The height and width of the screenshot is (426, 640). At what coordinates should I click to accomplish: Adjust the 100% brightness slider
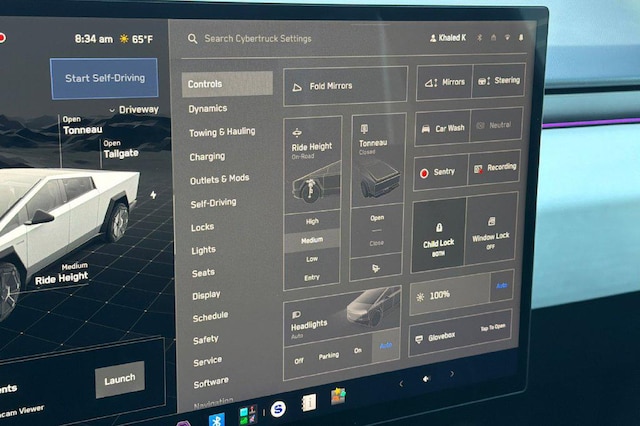(450, 295)
